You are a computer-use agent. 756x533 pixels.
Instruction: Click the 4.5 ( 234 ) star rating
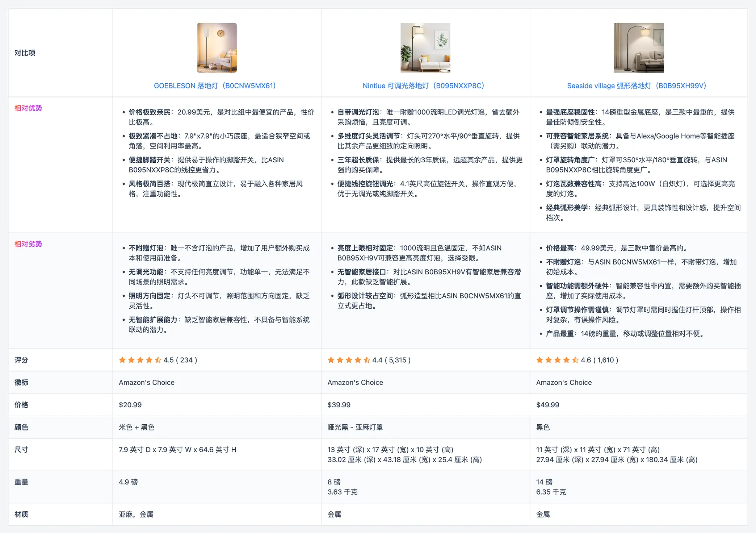click(x=158, y=360)
